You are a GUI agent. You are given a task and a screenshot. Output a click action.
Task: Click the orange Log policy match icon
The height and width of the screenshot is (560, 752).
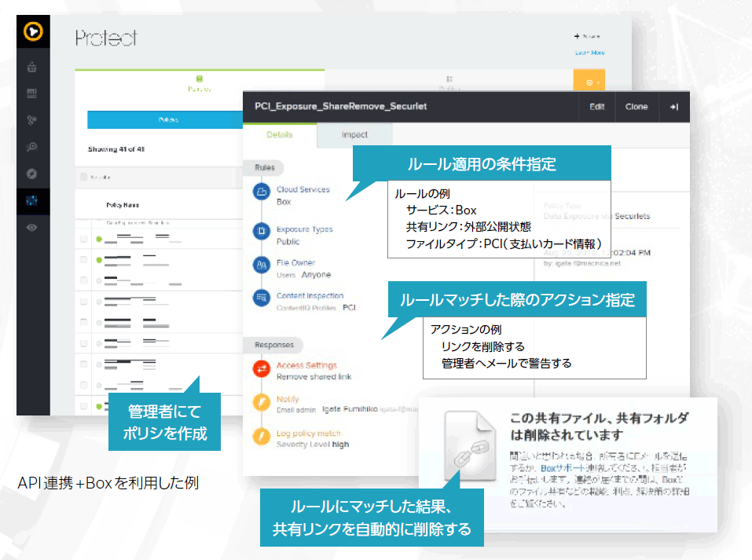pyautogui.click(x=262, y=436)
